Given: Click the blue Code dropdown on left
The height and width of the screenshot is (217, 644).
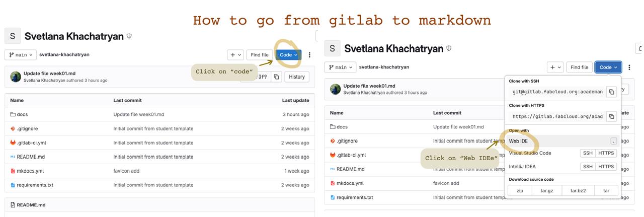Looking at the screenshot, I should coord(288,55).
